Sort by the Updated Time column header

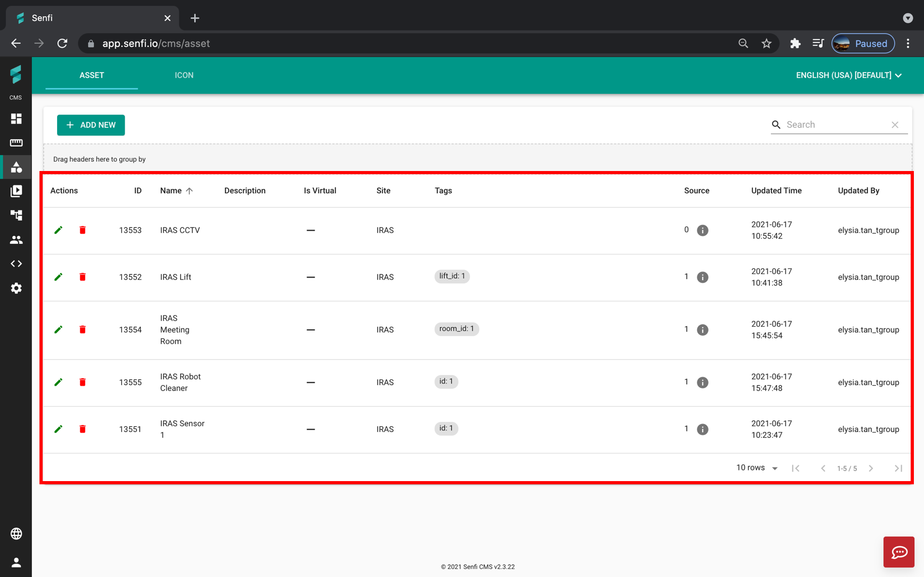(x=776, y=191)
